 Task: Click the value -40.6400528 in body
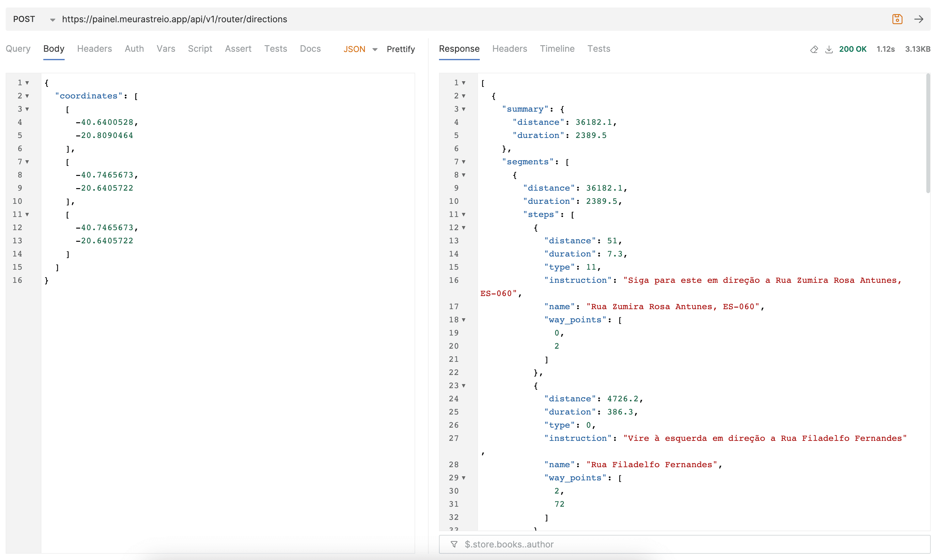[104, 122]
